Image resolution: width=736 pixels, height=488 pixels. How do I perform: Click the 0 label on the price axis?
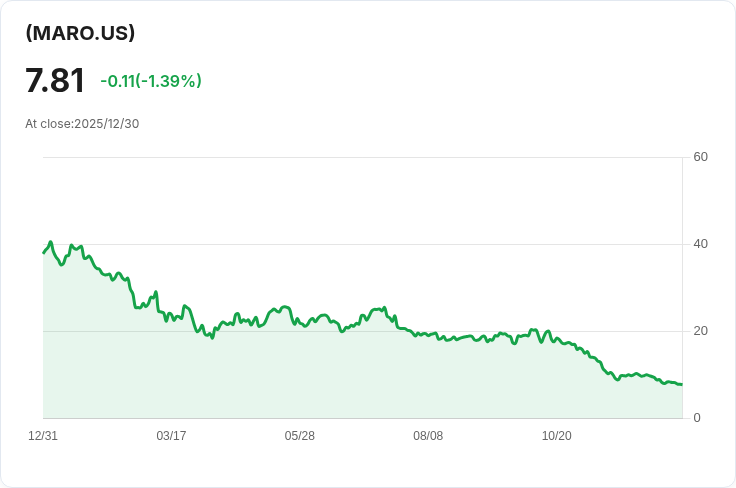697,418
